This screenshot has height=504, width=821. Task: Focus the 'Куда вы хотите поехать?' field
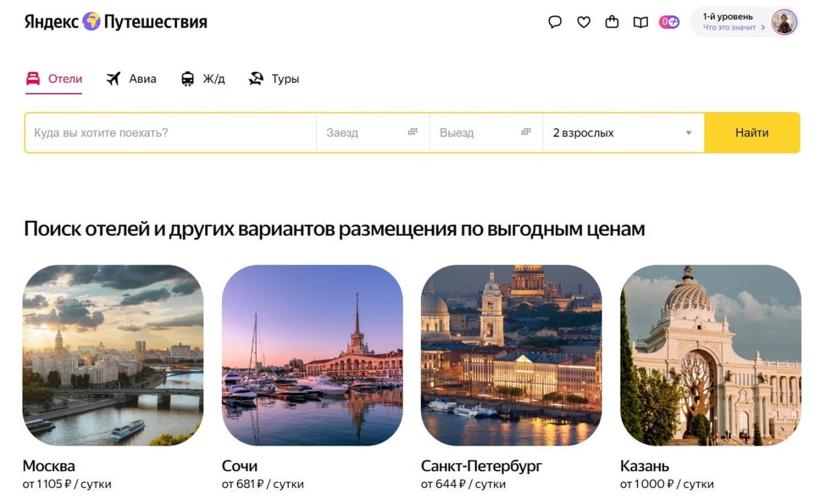click(x=170, y=133)
